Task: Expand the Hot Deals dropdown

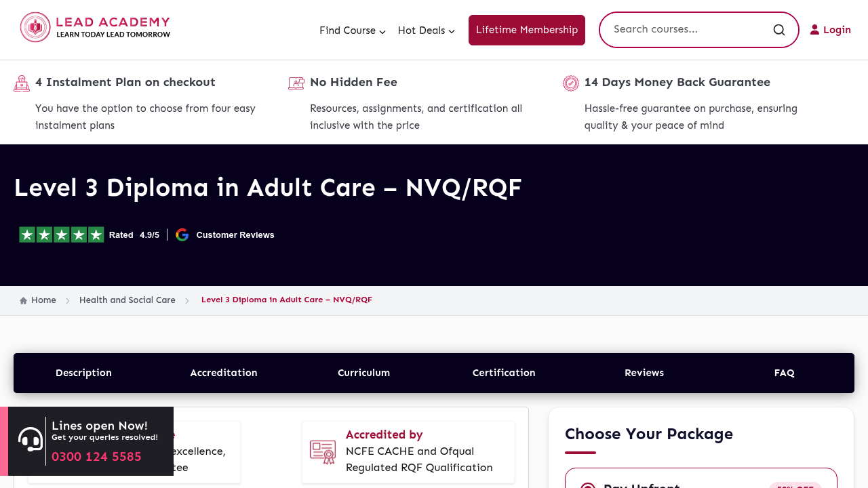Action: click(427, 30)
